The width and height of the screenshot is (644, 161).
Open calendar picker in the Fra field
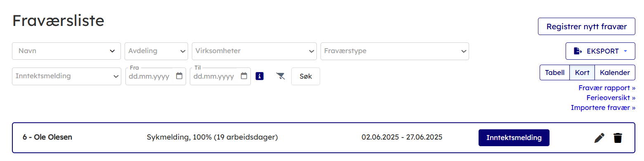point(179,76)
